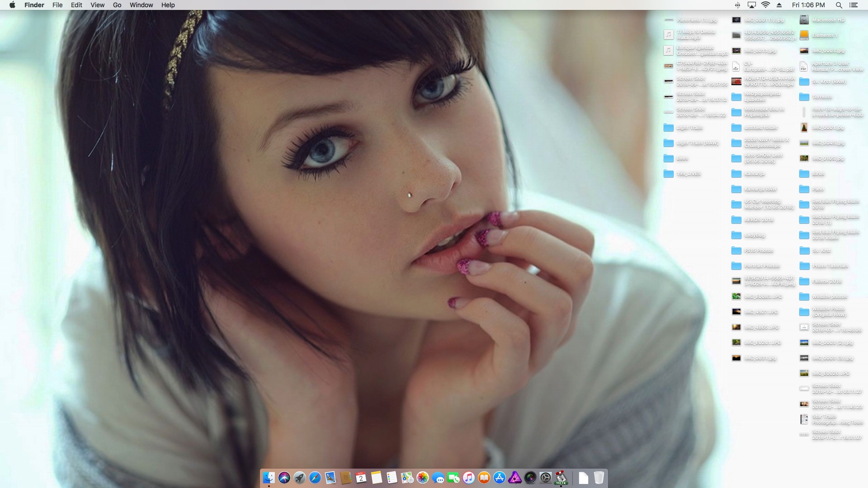Open Launchpad rocket icon

300,478
